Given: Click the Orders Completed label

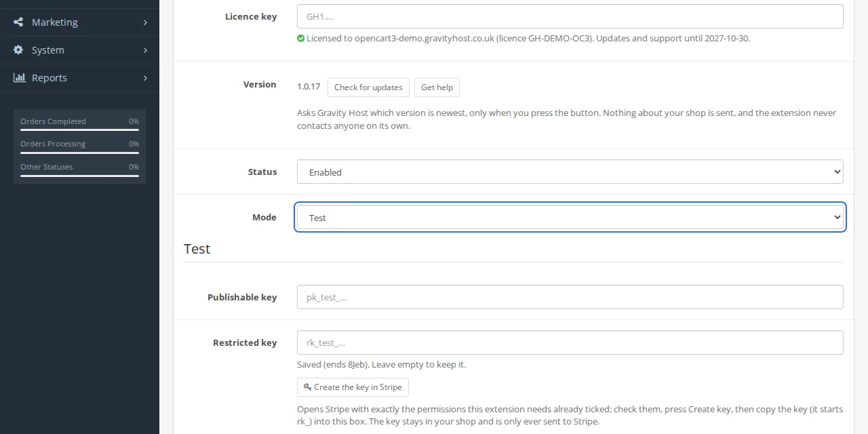Looking at the screenshot, I should pos(53,121).
